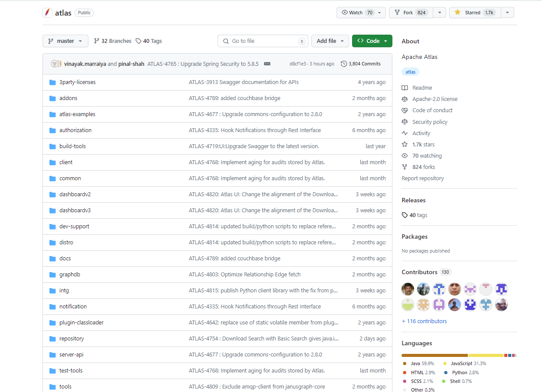Click the atlas-examples folder icon
This screenshot has width=542, height=392.
point(52,114)
